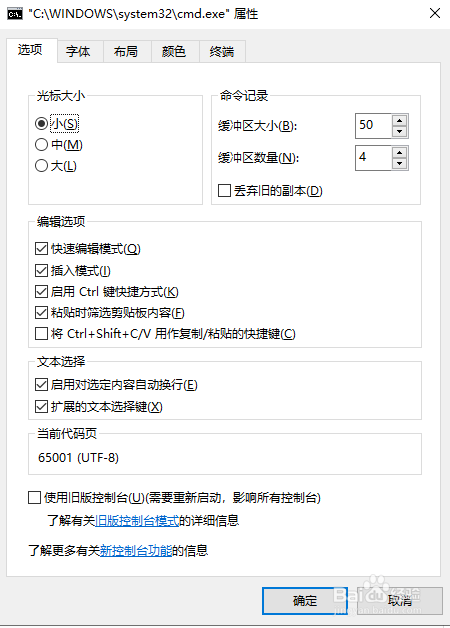
Task: Decrease 缓冲区数量 with the down arrow
Action: tap(400, 163)
